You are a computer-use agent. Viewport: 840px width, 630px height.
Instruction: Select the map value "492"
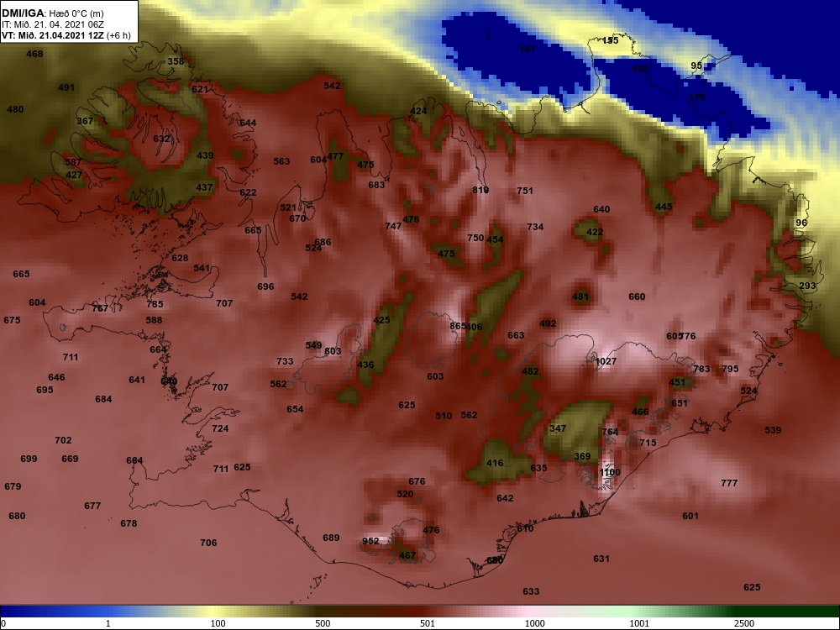click(548, 323)
